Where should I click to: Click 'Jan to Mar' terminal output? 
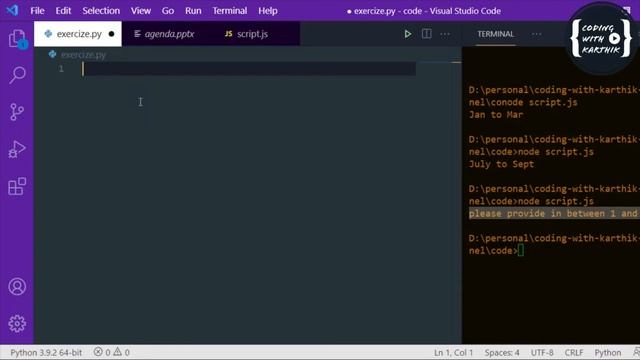[496, 115]
